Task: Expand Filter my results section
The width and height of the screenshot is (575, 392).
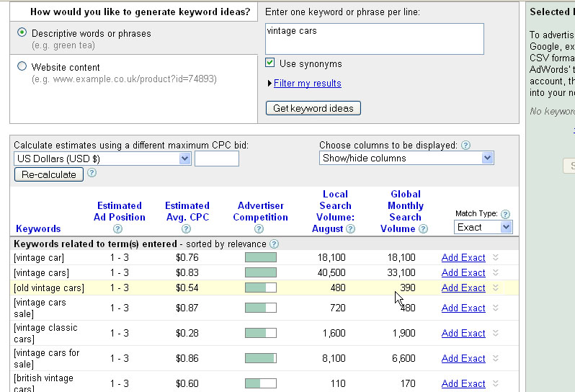Action: 307,84
